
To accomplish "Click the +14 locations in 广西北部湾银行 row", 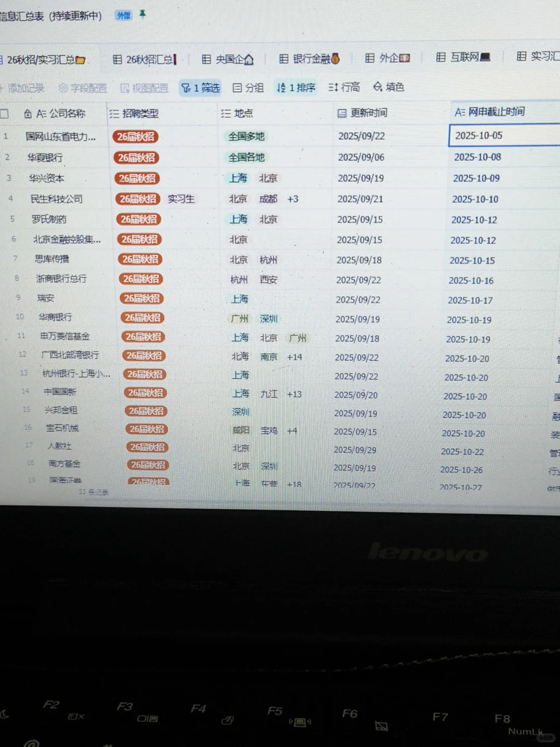I will pos(295,357).
